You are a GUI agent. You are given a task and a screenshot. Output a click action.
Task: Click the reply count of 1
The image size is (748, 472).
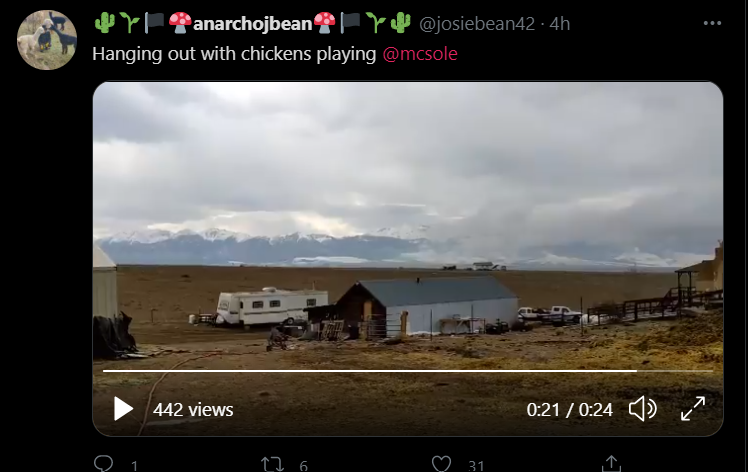click(x=135, y=466)
